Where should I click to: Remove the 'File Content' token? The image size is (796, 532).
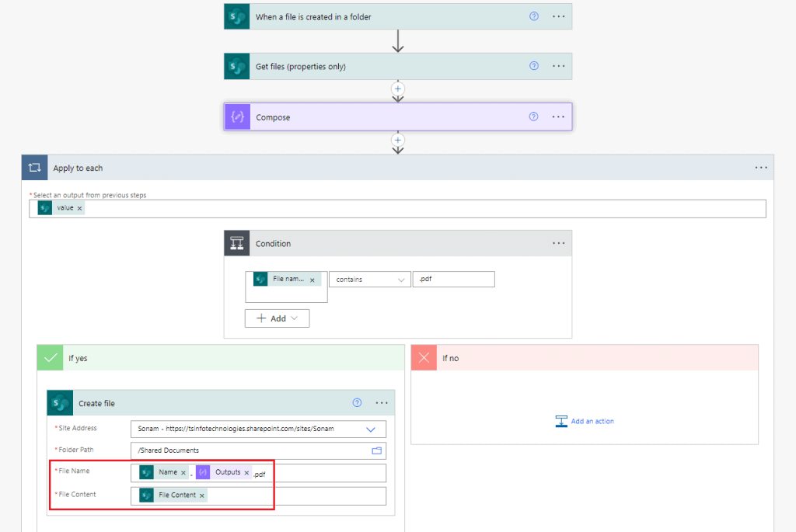[201, 495]
